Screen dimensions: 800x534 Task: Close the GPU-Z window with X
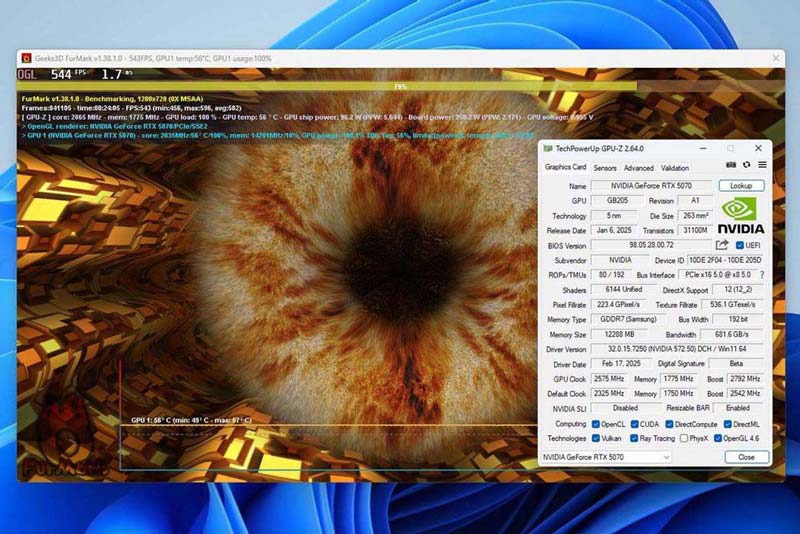point(758,148)
